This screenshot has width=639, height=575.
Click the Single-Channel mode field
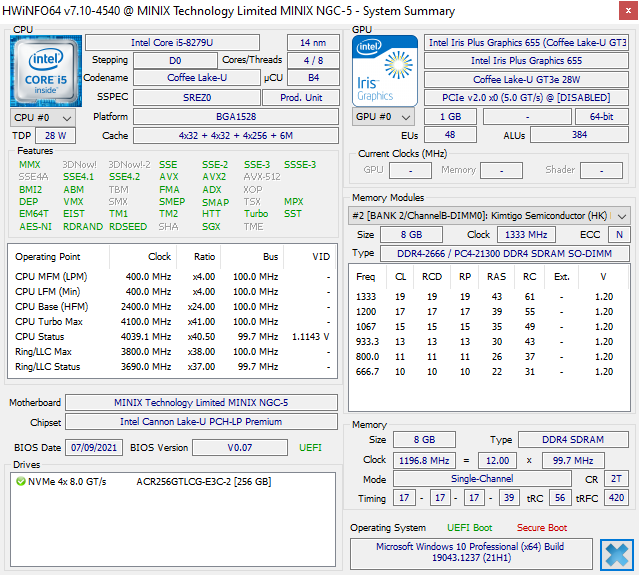click(x=482, y=479)
